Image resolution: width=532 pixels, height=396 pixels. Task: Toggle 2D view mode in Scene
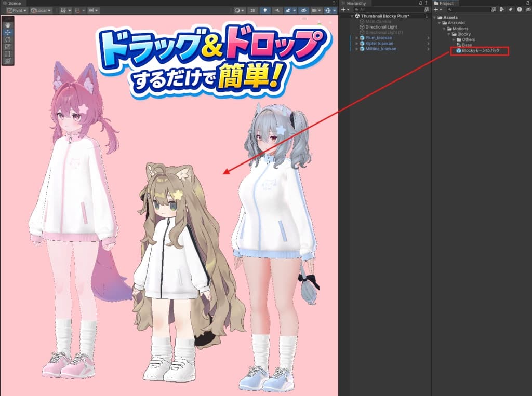(x=252, y=10)
